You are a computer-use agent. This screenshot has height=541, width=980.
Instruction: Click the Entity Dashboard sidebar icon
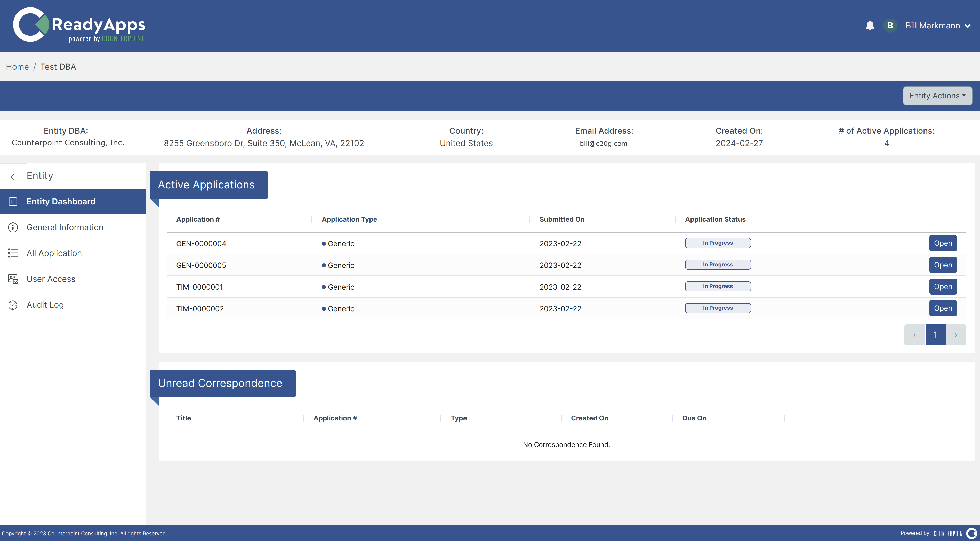pyautogui.click(x=13, y=202)
